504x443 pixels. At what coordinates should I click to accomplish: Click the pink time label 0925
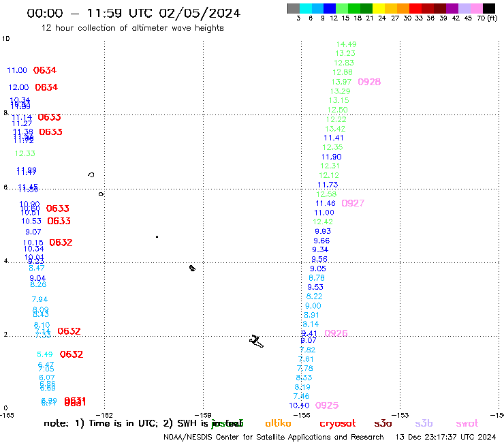pos(327,406)
